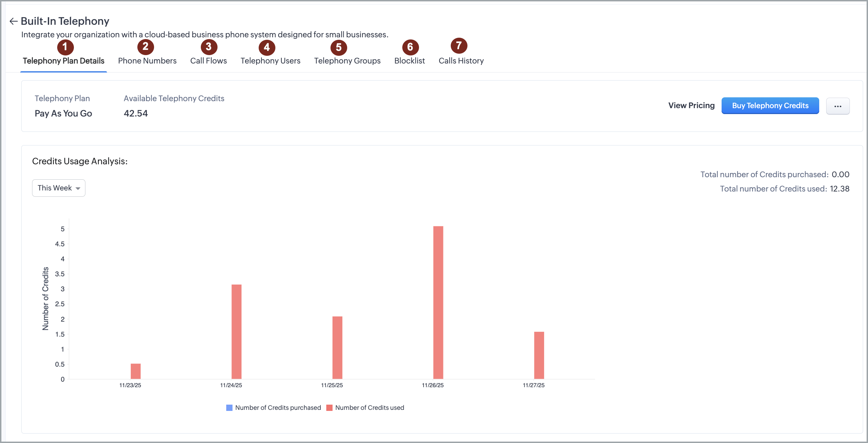Expand the This Week period dropdown
This screenshot has width=868, height=443.
click(59, 188)
